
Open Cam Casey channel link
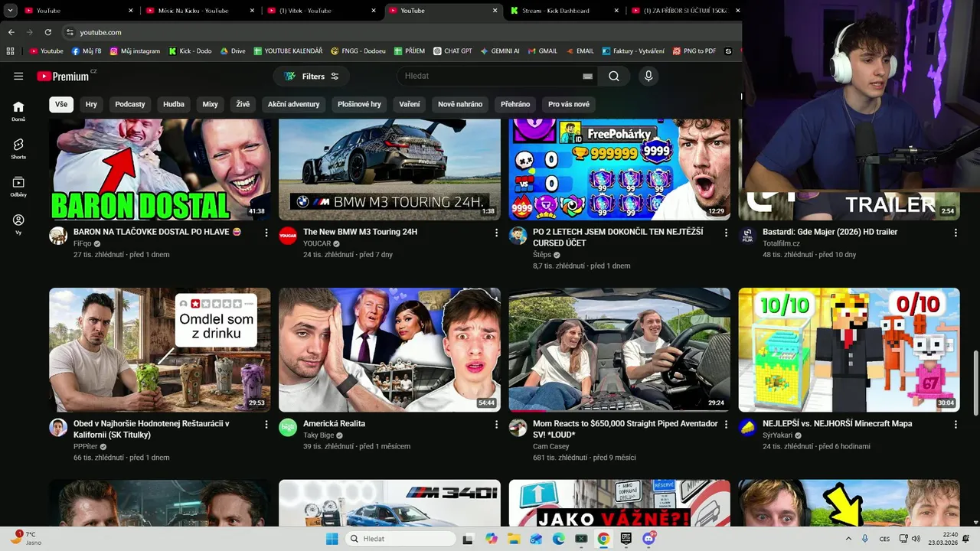[551, 446]
